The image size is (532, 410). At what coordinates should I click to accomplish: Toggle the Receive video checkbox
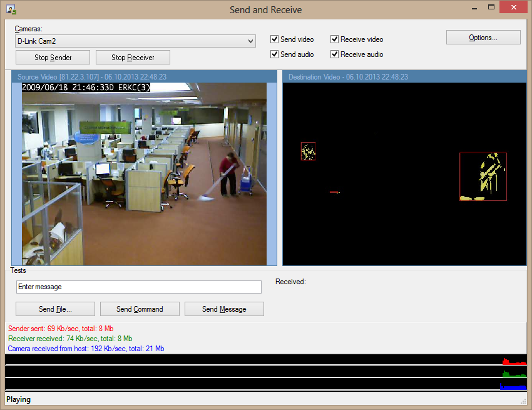(335, 39)
